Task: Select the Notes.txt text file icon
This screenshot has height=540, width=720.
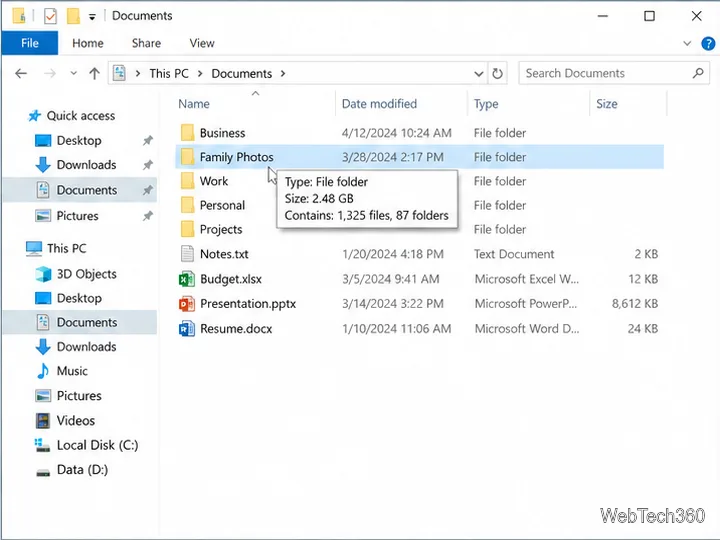Action: [x=187, y=254]
